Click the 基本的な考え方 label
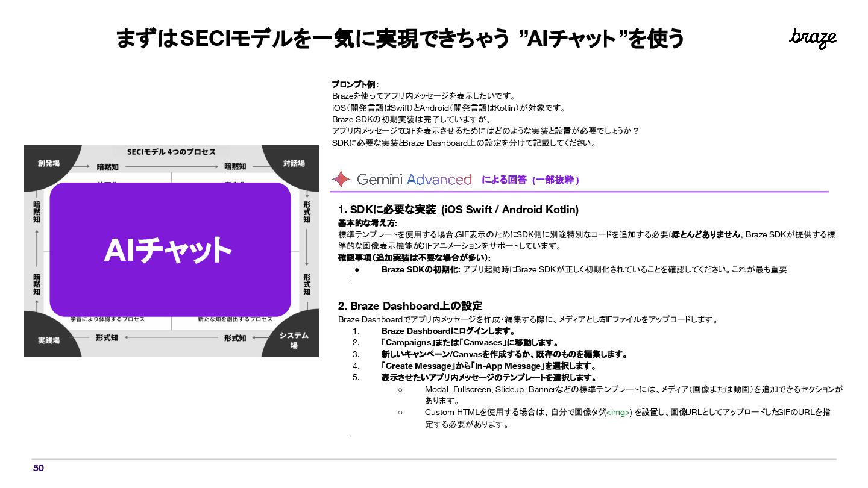Screen dimensions: 868x488 pyautogui.click(x=368, y=222)
